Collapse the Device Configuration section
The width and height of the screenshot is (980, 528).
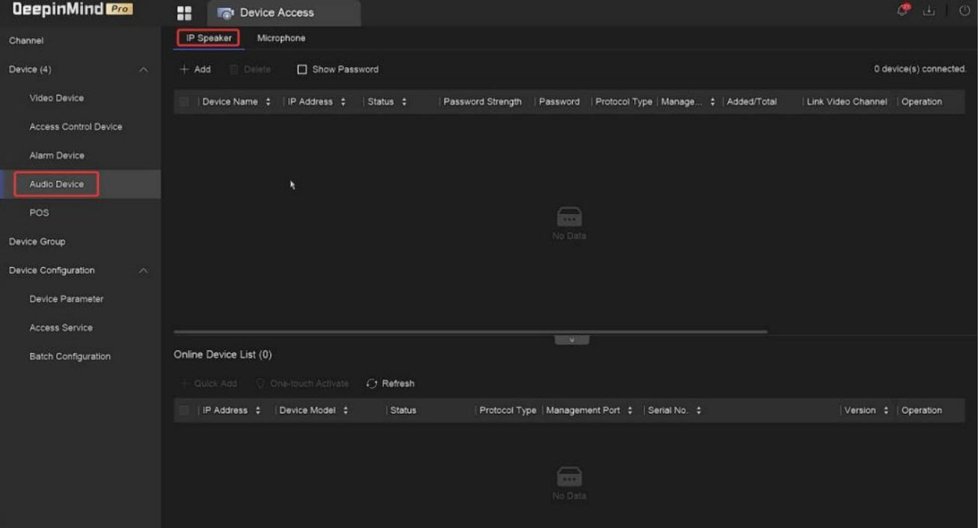(144, 271)
